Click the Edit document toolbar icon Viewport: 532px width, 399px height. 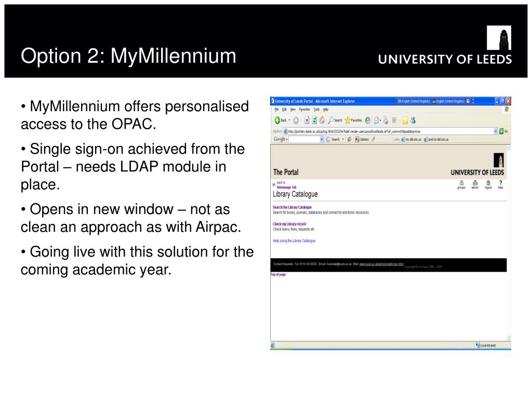[394, 121]
